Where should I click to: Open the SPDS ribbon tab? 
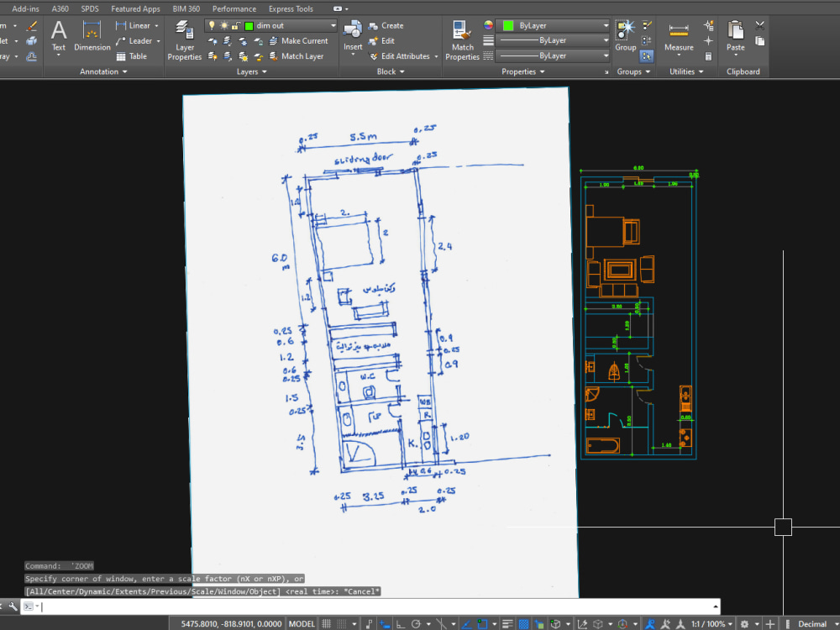[90, 8]
